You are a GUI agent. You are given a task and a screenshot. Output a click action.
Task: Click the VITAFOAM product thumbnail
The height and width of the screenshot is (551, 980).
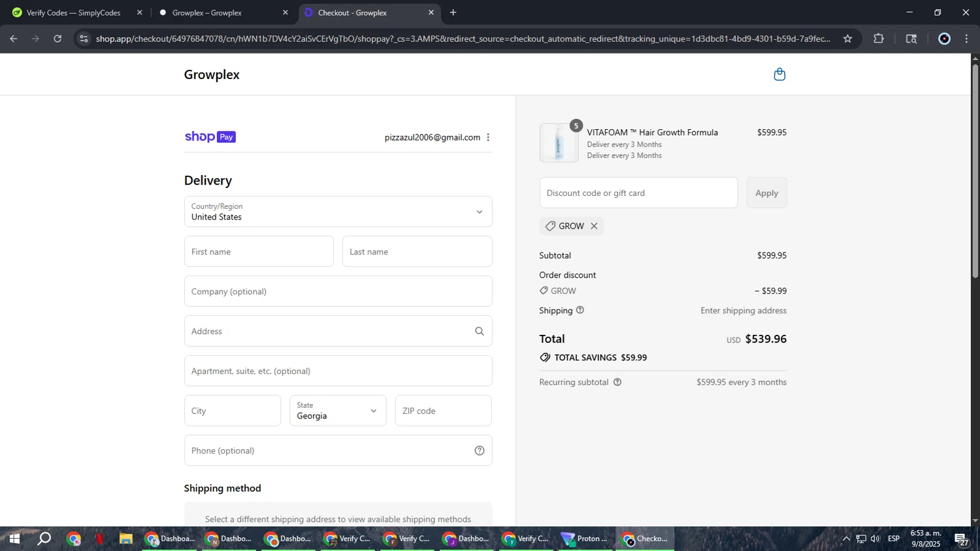pos(559,143)
